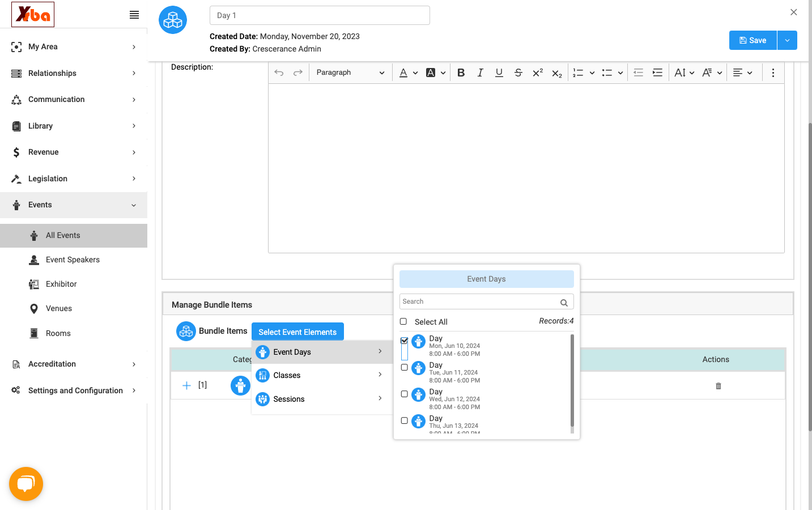Toggle the Select All checkbox
Screen dimensions: 812x510
pyautogui.click(x=403, y=321)
